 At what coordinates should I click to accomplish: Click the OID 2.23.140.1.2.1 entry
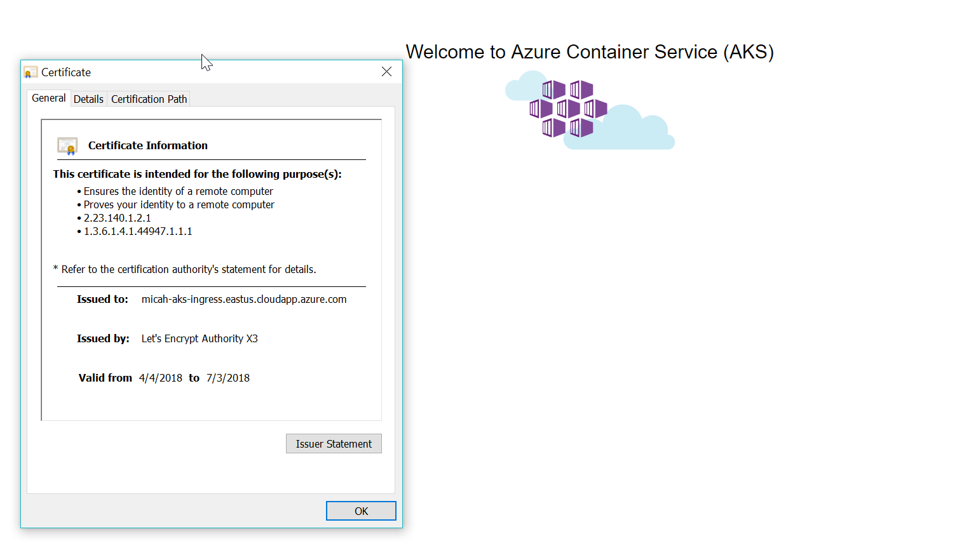click(x=118, y=218)
